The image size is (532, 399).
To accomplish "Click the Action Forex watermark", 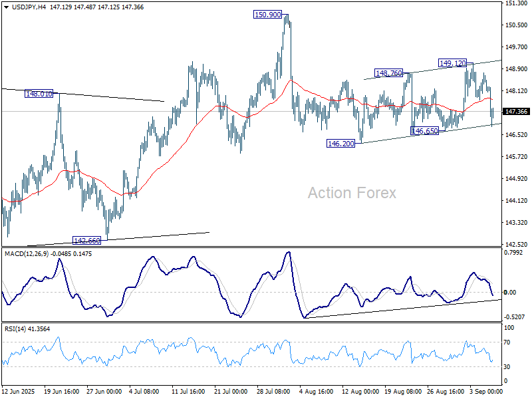I will coord(351,193).
